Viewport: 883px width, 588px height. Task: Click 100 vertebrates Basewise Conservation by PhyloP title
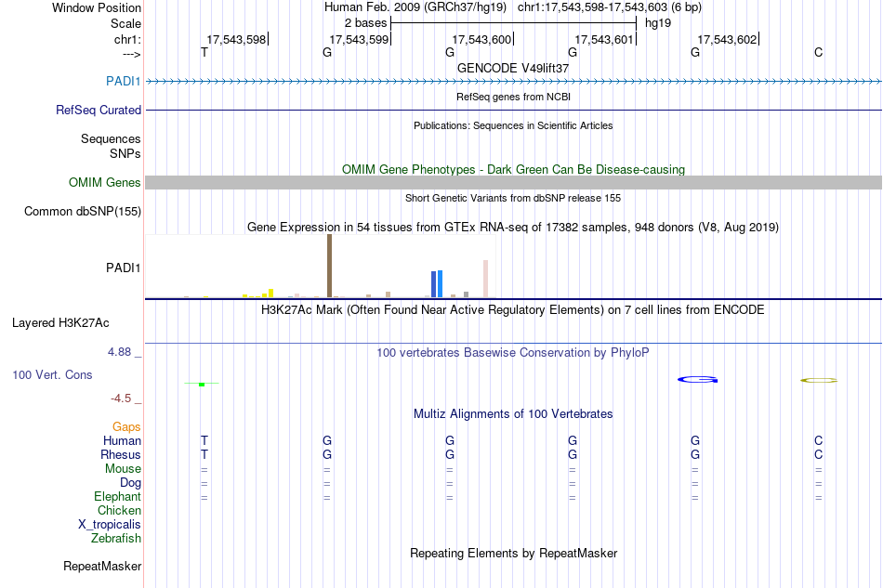(x=512, y=353)
